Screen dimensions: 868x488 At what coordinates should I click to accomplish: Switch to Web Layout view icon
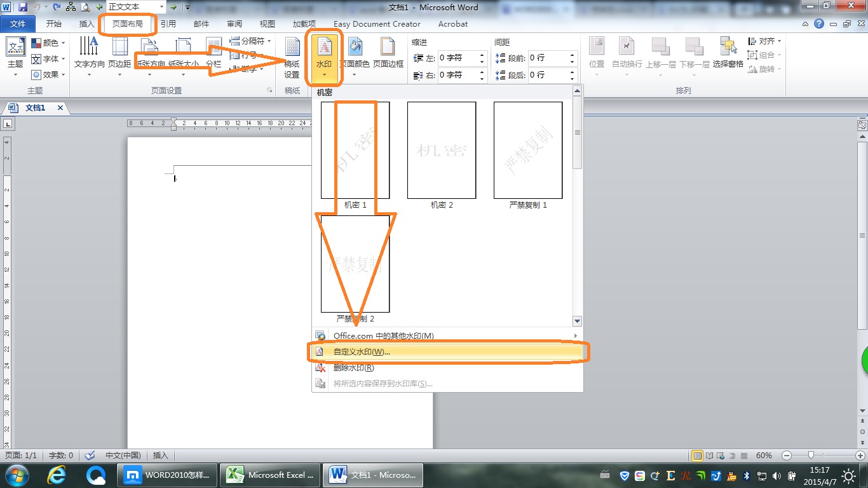tap(720, 456)
